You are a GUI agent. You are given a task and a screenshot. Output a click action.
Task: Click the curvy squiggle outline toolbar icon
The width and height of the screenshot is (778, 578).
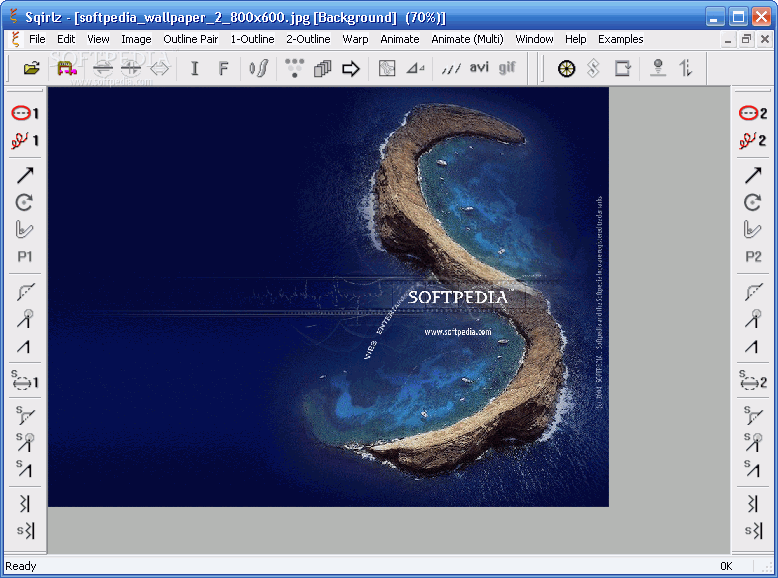coord(259,68)
